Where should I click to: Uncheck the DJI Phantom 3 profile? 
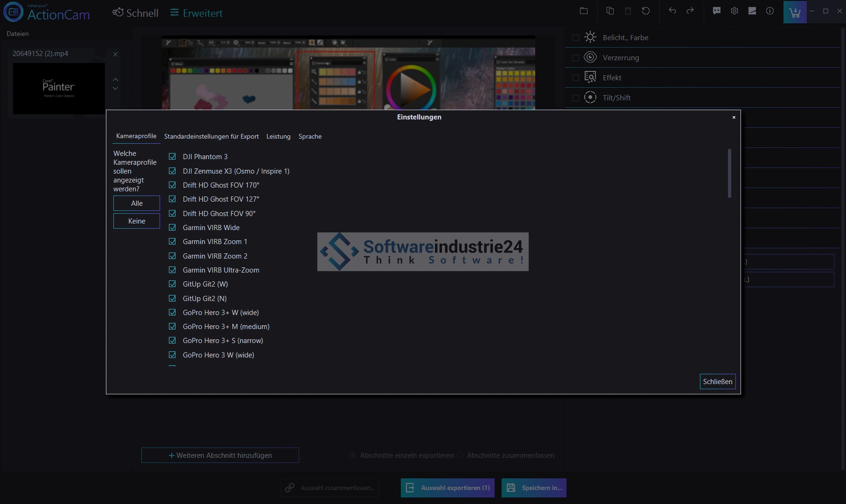[172, 157]
